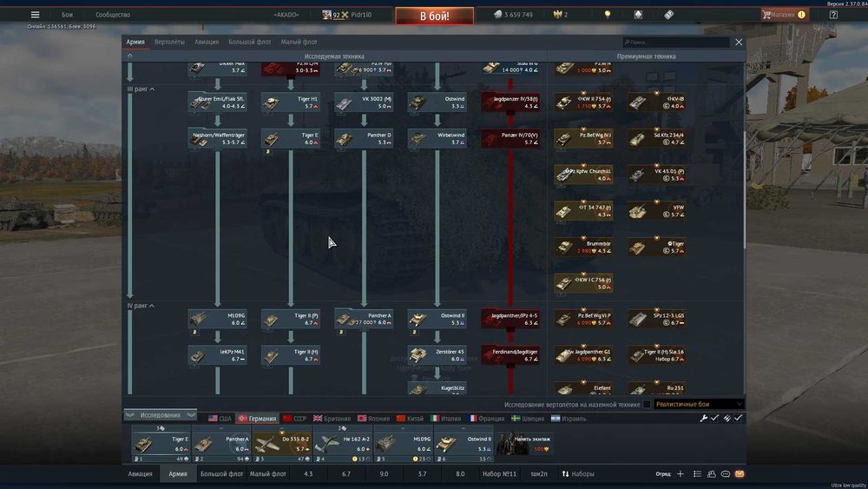Choose Британия nation
868x489 pixels.
pyautogui.click(x=332, y=419)
